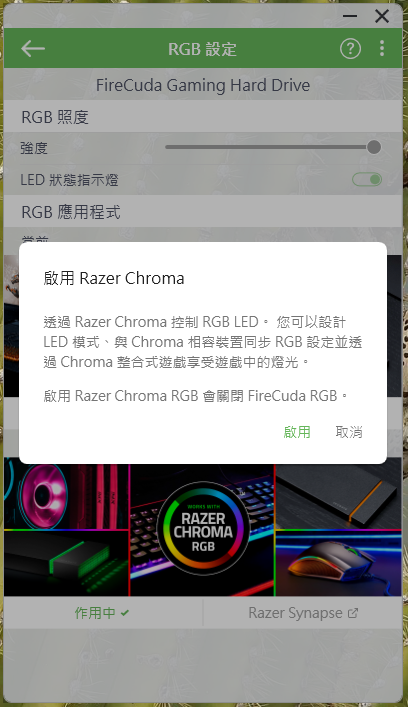Minimize the RGB settings window
Image resolution: width=408 pixels, height=707 pixels.
point(350,16)
